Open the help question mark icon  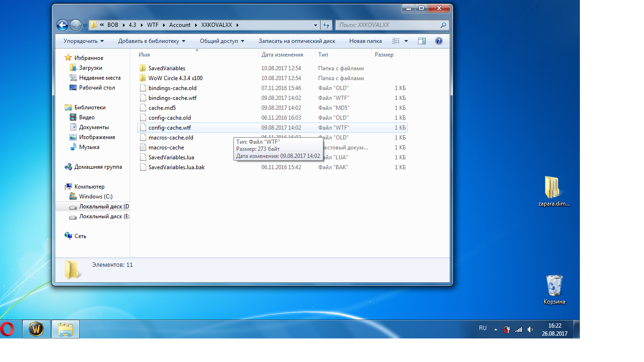[x=438, y=41]
